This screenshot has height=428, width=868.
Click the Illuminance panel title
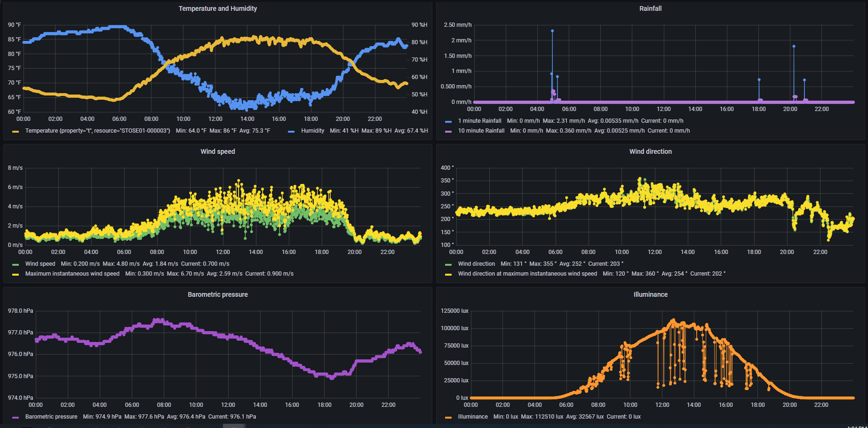coord(650,294)
